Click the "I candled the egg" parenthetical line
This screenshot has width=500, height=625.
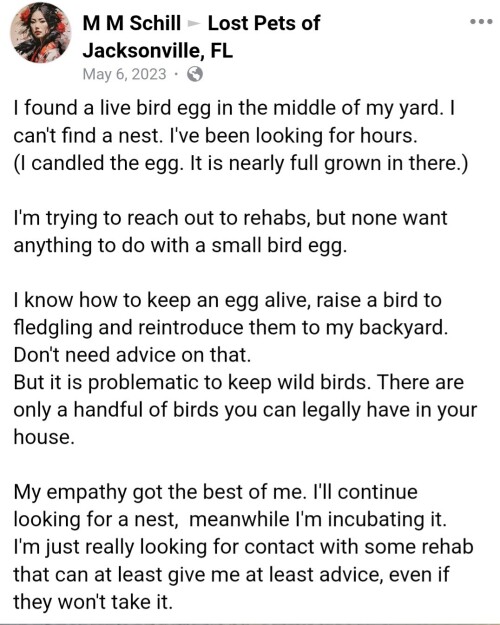coord(240,163)
